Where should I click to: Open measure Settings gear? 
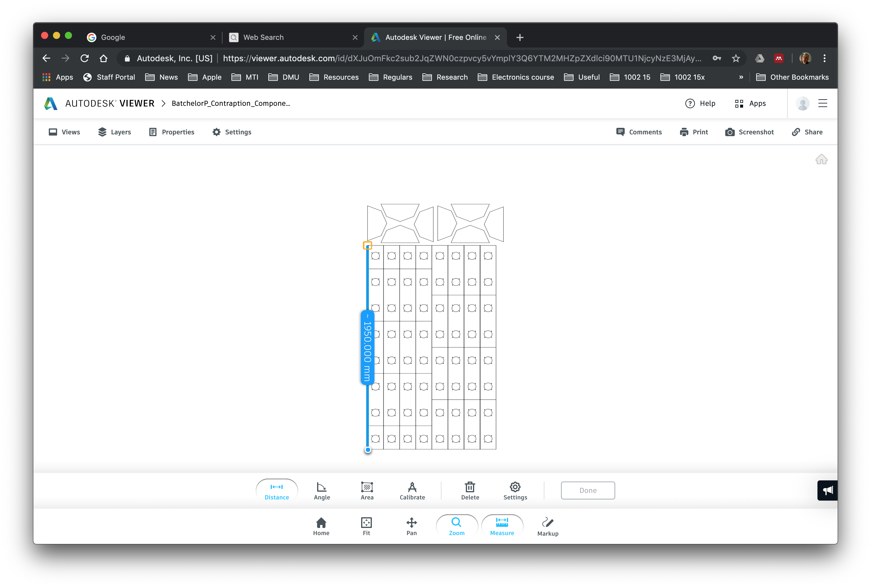[515, 490]
